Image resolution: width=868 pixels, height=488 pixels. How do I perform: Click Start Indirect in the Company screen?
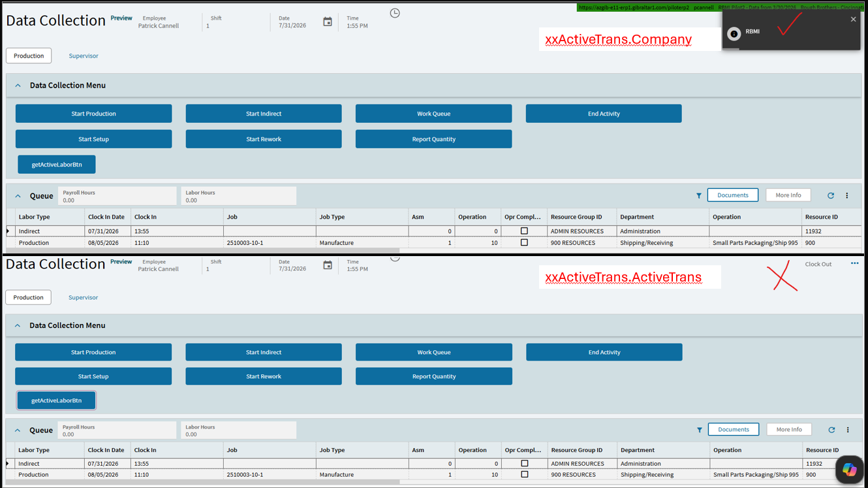tap(264, 114)
